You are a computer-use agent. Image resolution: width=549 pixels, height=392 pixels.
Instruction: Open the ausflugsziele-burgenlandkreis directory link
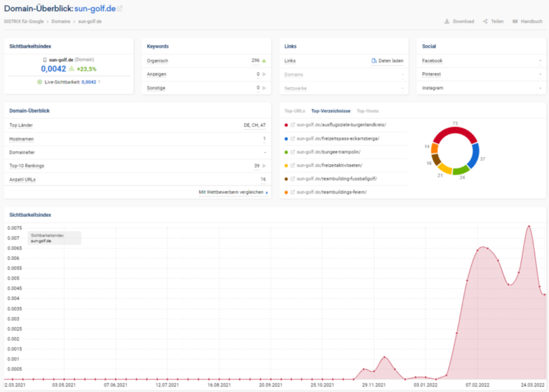[x=341, y=125]
